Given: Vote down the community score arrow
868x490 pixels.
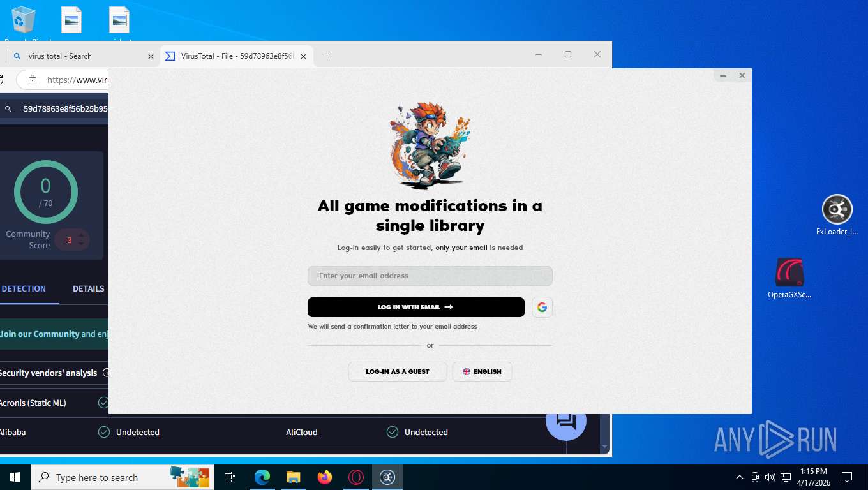Looking at the screenshot, I should 80,244.
